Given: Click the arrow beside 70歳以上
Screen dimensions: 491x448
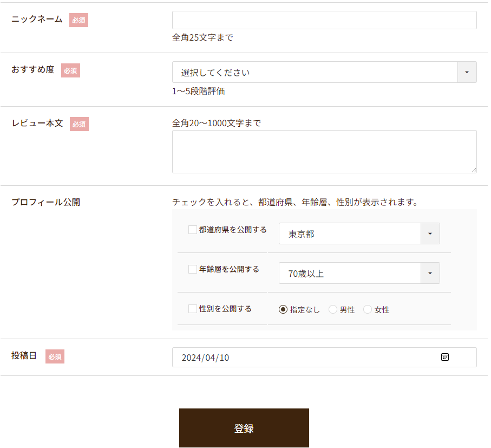Looking at the screenshot, I should coord(430,273).
